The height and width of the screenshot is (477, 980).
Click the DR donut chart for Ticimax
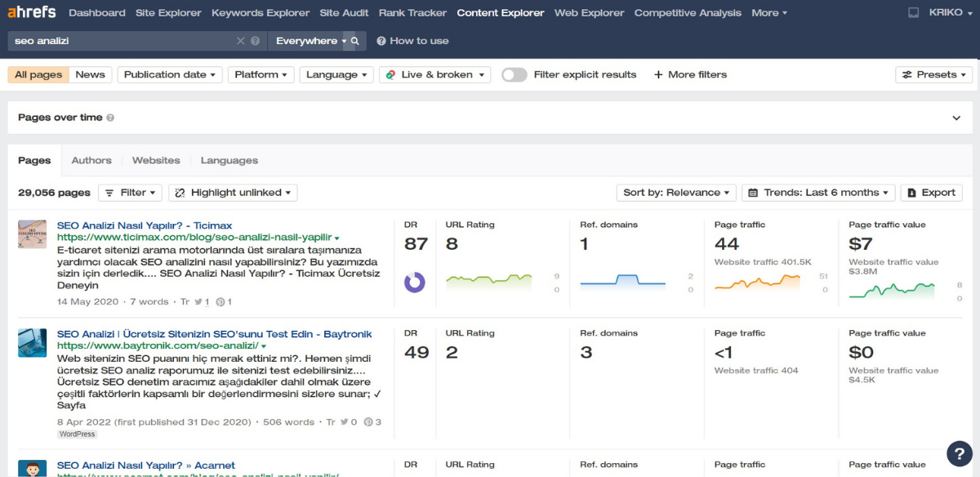[x=415, y=282]
